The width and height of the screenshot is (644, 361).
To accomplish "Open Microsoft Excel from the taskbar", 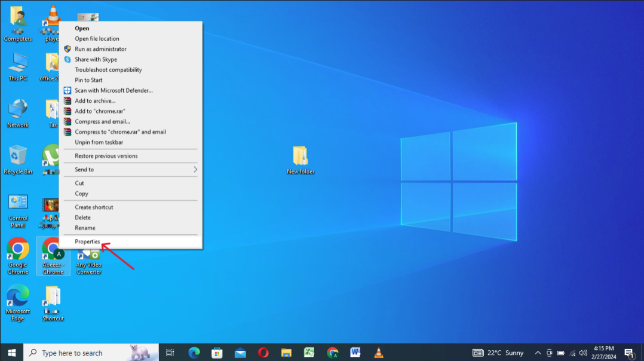I will pyautogui.click(x=309, y=353).
